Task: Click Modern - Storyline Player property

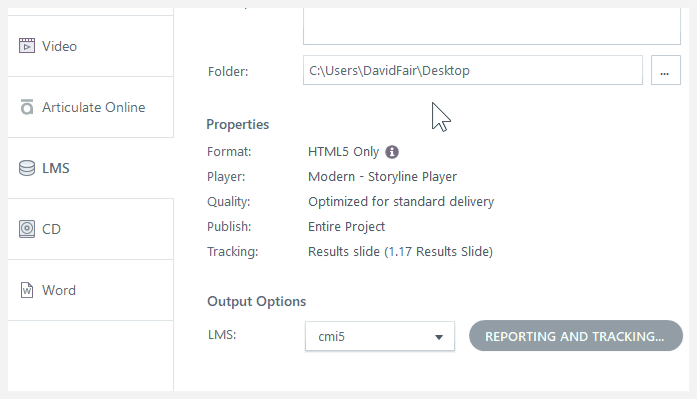Action: [382, 177]
